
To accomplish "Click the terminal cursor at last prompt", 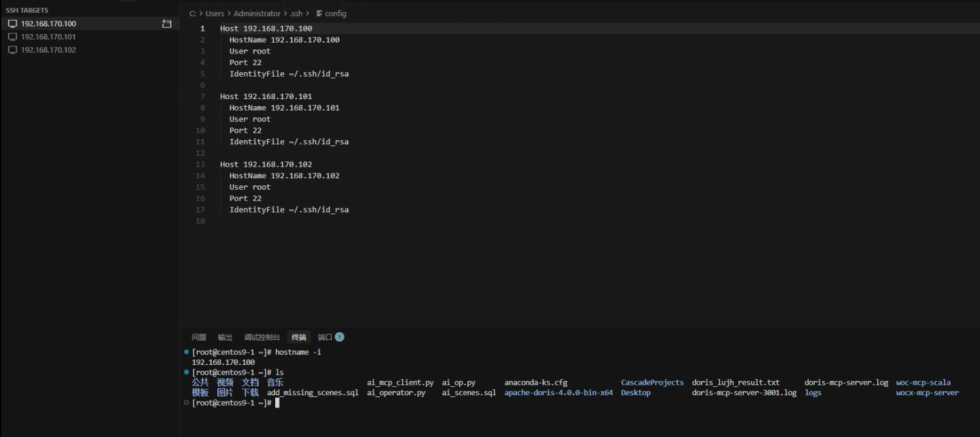I will click(x=277, y=403).
